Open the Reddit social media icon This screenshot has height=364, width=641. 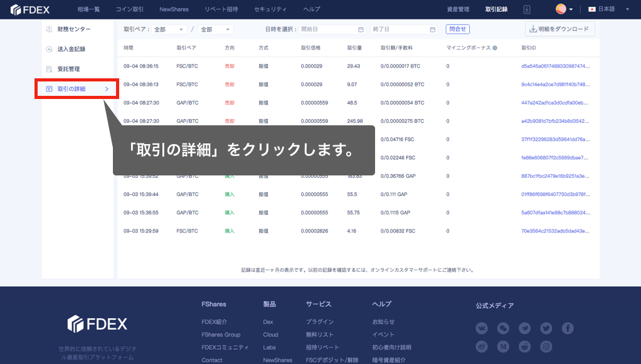point(524,346)
